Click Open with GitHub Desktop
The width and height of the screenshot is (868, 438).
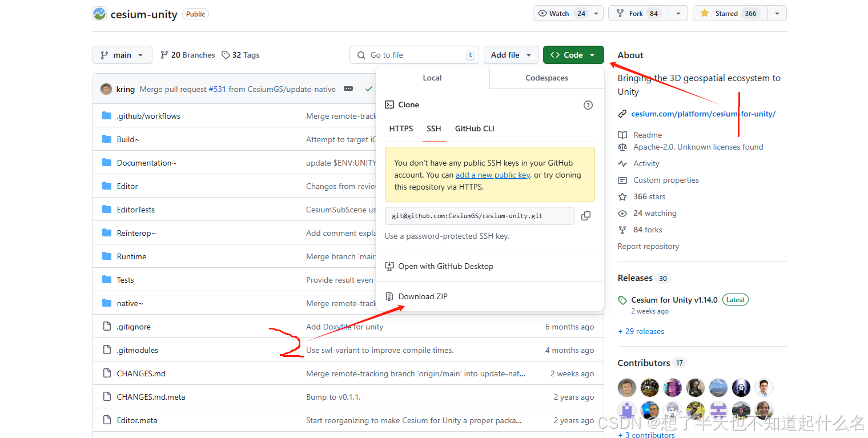[x=446, y=266]
